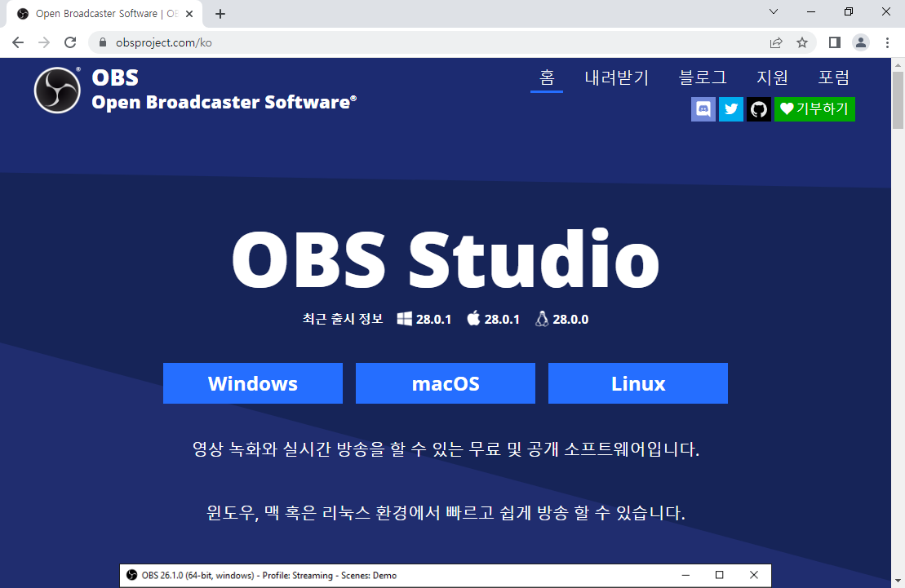Image resolution: width=905 pixels, height=588 pixels.
Task: Open the 내려받기 download page
Action: (x=616, y=77)
